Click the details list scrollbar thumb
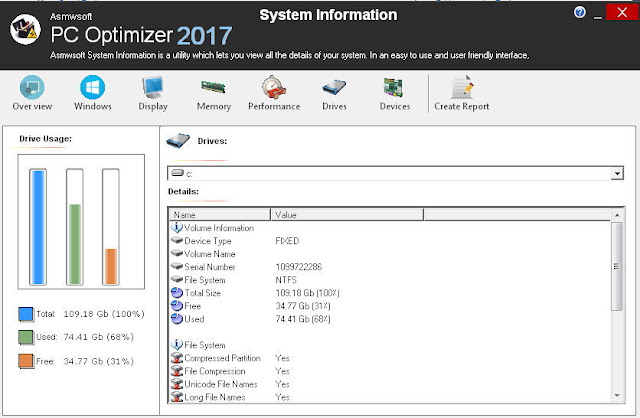Screen dimensions: 640x418 (x=617, y=267)
